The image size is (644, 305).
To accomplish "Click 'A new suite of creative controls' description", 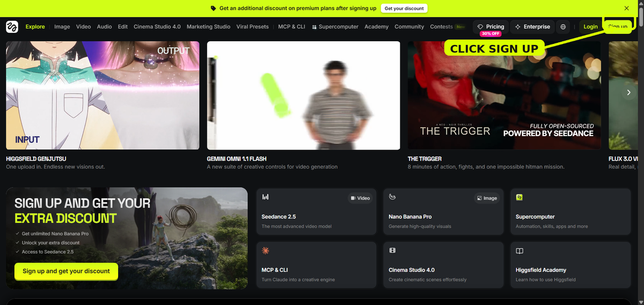I will click(272, 167).
